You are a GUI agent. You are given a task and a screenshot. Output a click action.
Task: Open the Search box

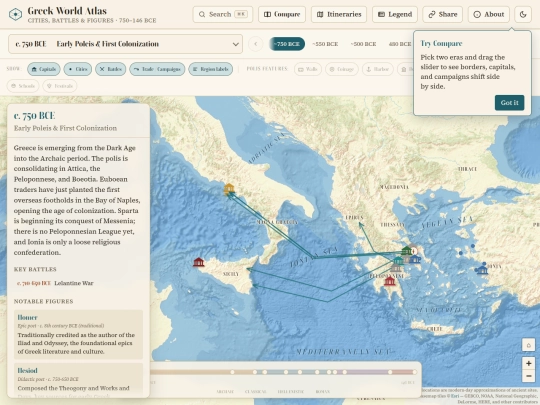(x=222, y=14)
